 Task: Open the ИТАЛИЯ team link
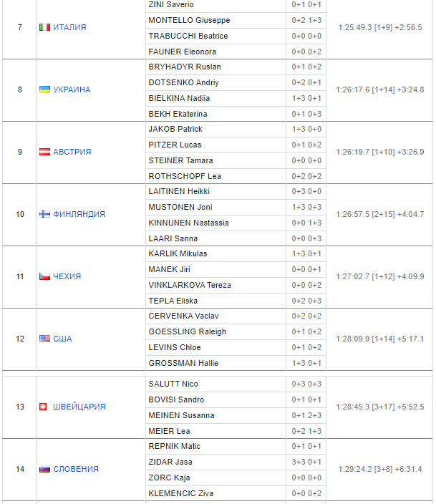[69, 27]
